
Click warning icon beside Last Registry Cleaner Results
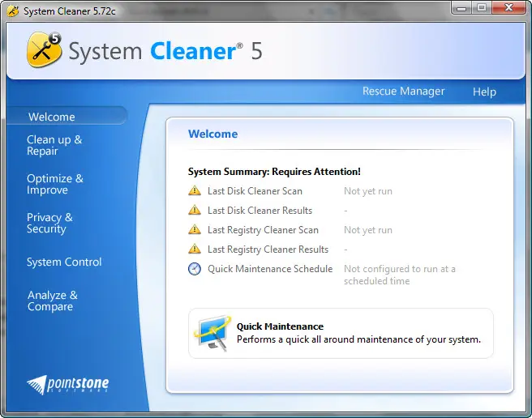click(195, 249)
